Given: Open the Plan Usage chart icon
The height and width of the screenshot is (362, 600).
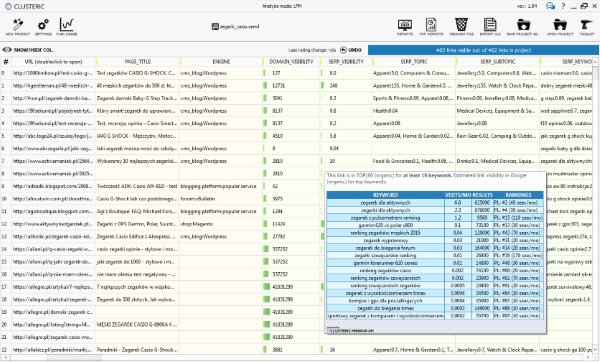Looking at the screenshot, I should (x=67, y=27).
